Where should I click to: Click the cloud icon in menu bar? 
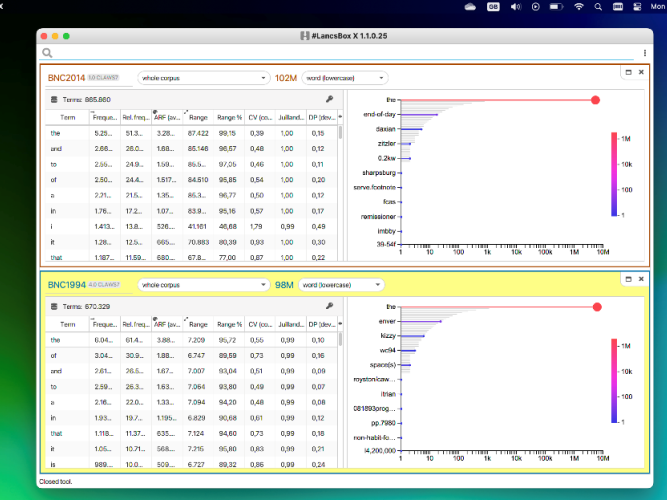click(x=470, y=6)
